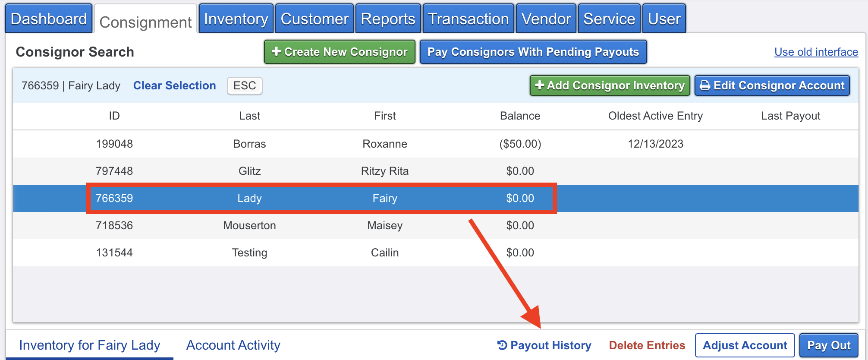
Task: Open the Reports tab
Action: click(x=388, y=19)
